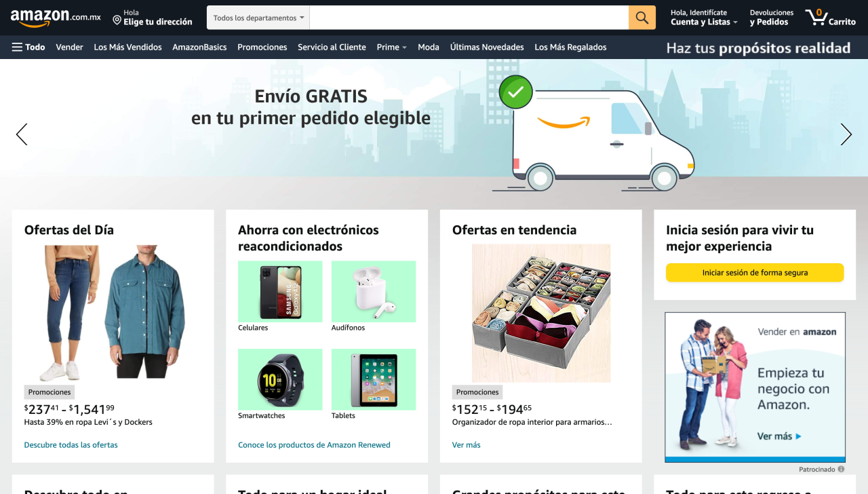
Task: Click the Promociones badge under Ofertas en tendencia
Action: tap(477, 392)
